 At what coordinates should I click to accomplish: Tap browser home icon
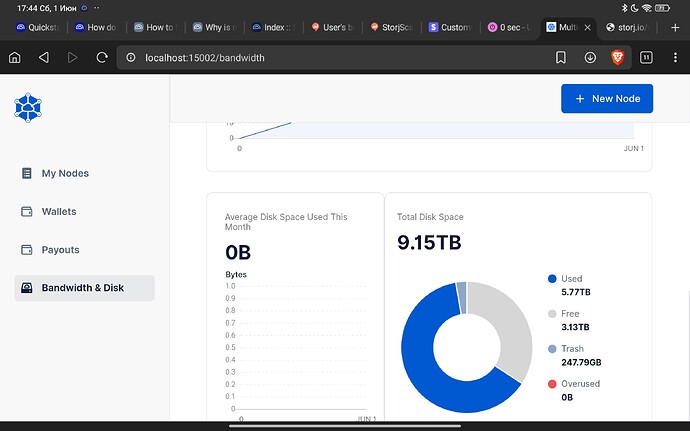click(x=14, y=58)
